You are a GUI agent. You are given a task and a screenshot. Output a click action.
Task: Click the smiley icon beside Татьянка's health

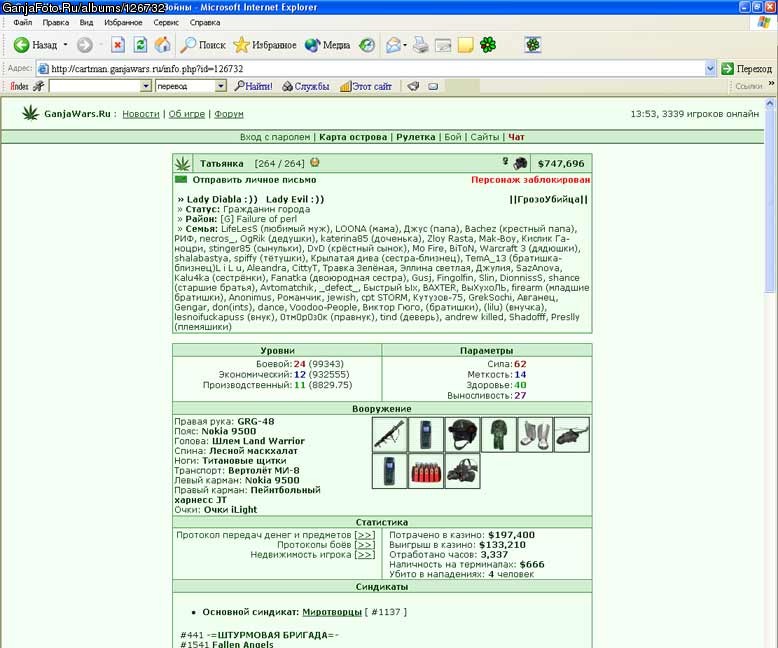click(x=315, y=162)
